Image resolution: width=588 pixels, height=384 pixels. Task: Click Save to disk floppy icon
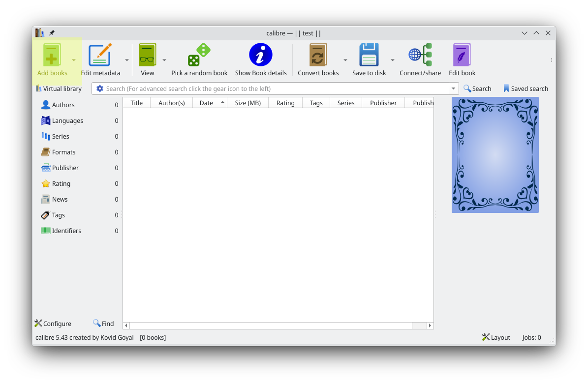pyautogui.click(x=369, y=55)
